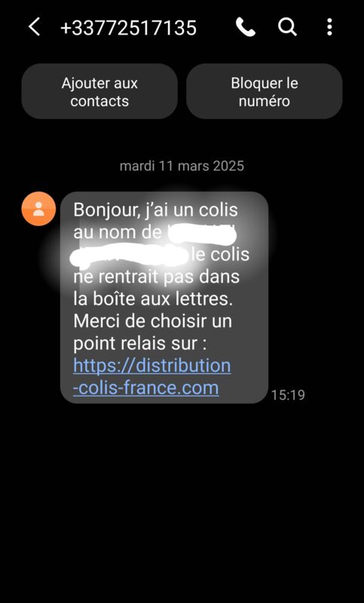Screen dimensions: 364x603
Task: Tap the orange contact avatar
Action: (x=38, y=209)
